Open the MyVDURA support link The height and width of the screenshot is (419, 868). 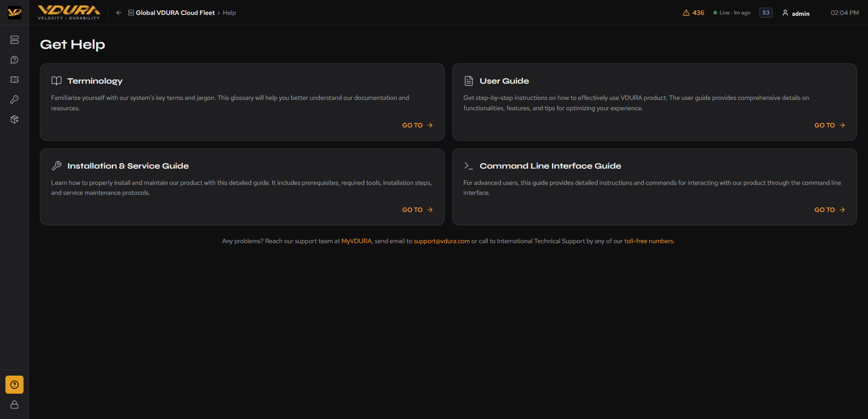[x=356, y=241]
